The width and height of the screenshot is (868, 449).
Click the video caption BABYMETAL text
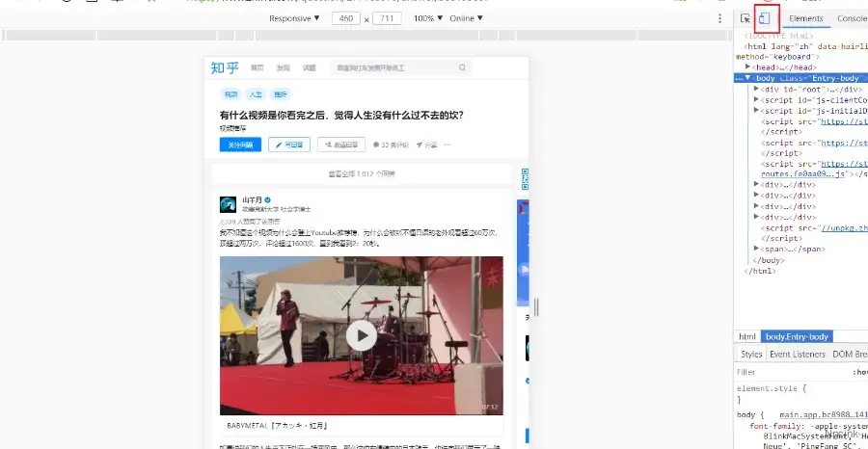pos(278,426)
